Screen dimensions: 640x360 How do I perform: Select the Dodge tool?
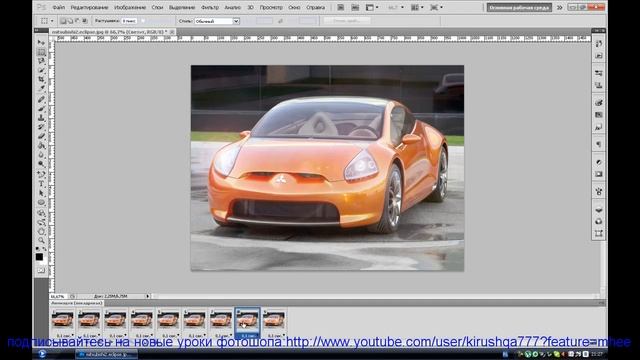pos(41,164)
